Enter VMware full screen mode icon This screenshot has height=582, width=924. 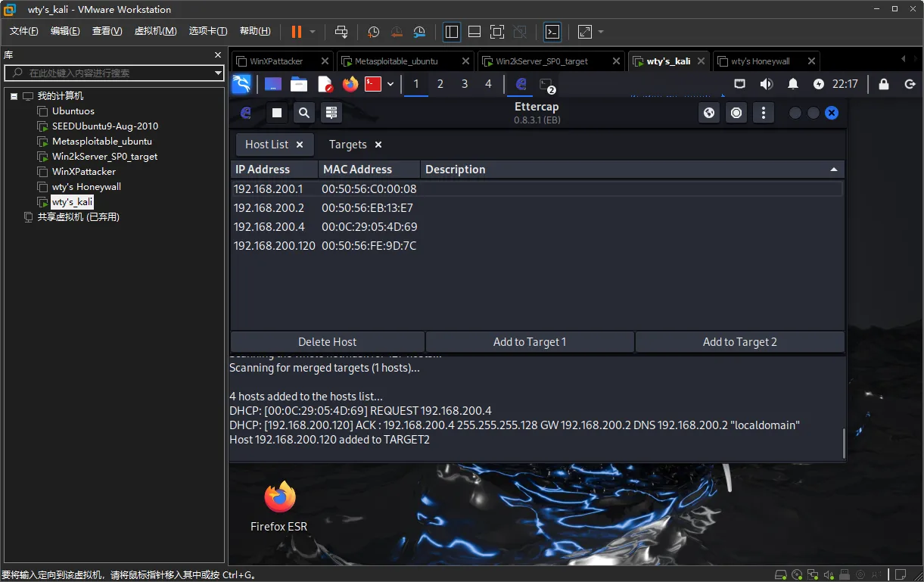[x=497, y=32]
